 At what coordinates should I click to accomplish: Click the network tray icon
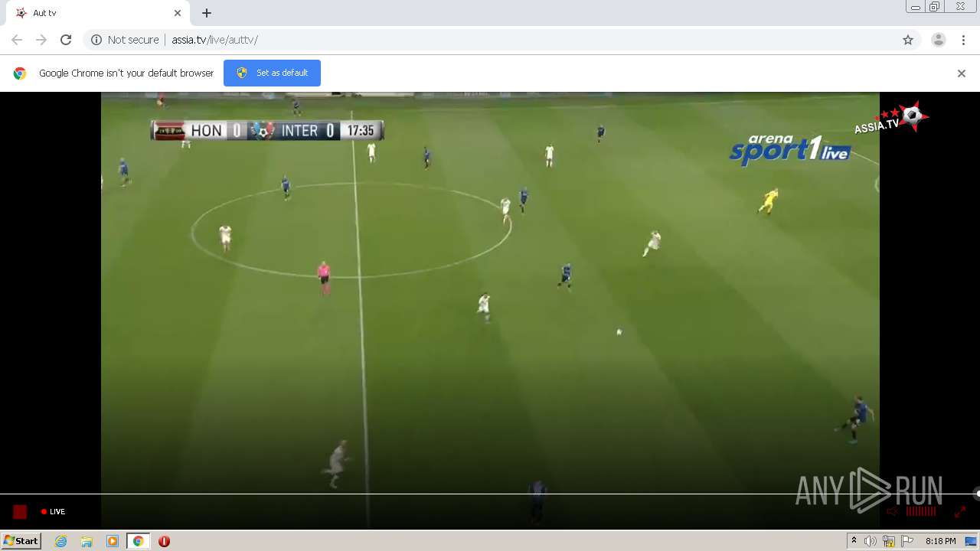pos(889,541)
